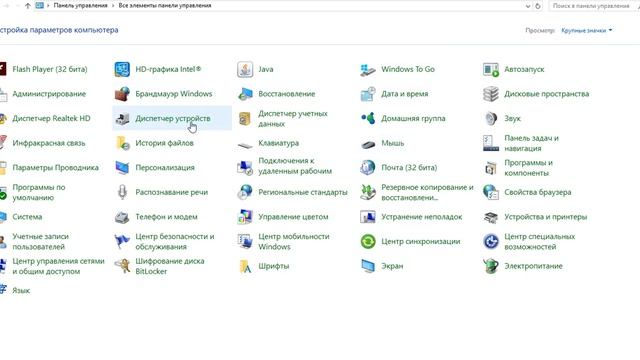
Task: Click the Свойства браузера icon
Action: [x=491, y=192]
